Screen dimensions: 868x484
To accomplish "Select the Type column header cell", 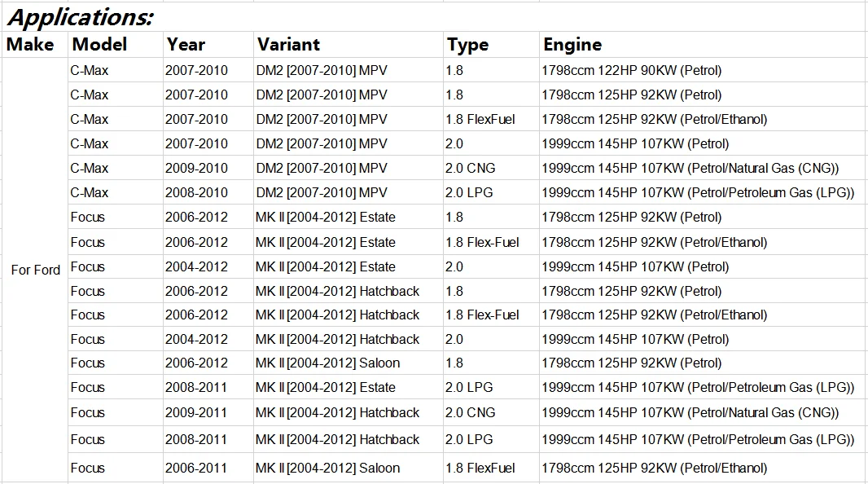I will 467,45.
